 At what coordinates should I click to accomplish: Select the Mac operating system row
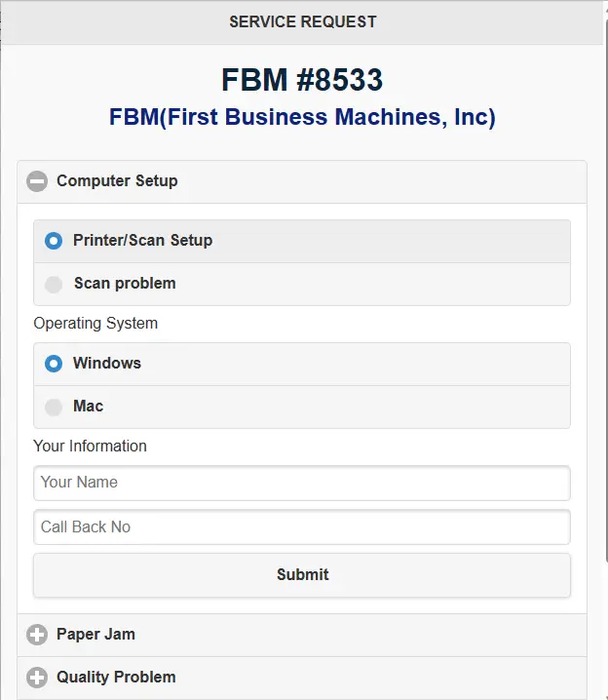(301, 407)
